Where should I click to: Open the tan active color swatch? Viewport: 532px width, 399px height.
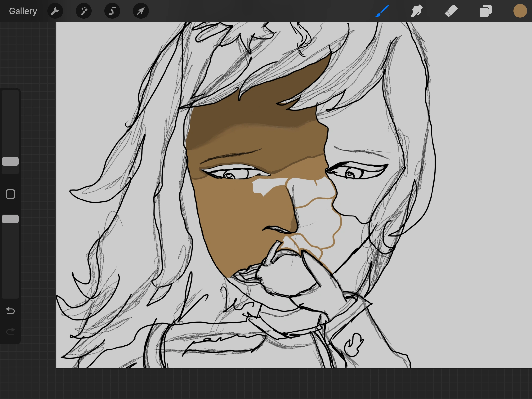(x=520, y=11)
